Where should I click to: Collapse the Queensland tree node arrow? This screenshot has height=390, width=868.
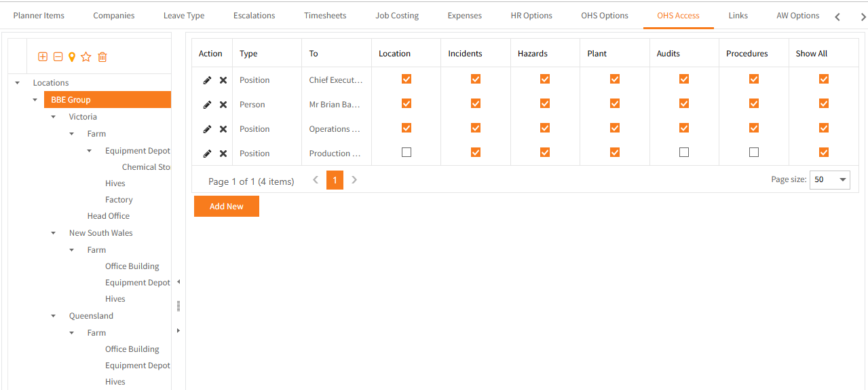point(54,316)
